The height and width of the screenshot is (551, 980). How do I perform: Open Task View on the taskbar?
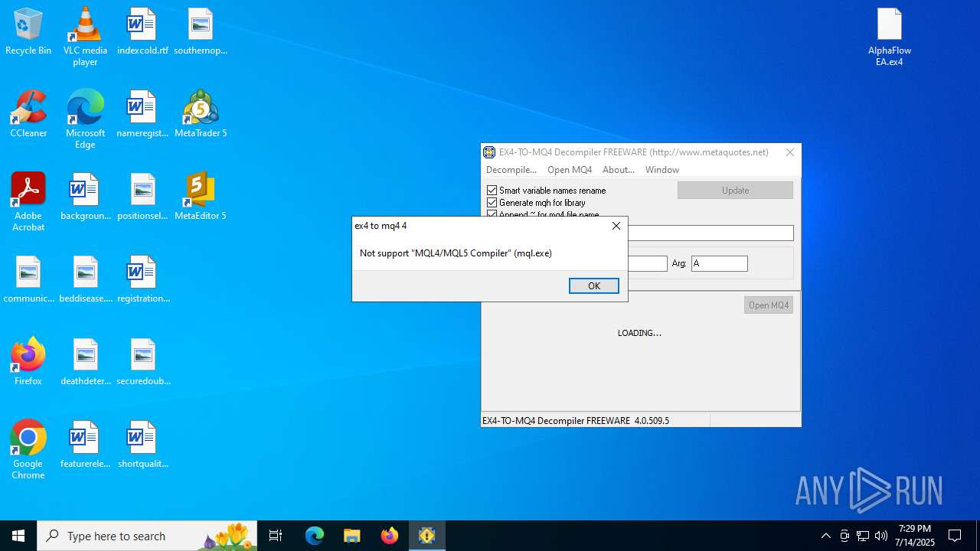[276, 536]
